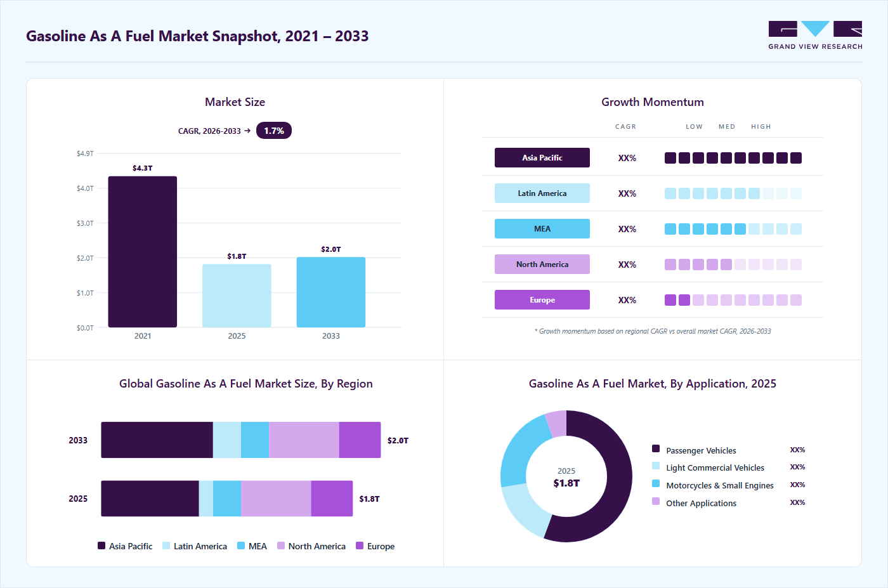Click the Other Applications legend swatch
The image size is (888, 588).
pyautogui.click(x=656, y=501)
